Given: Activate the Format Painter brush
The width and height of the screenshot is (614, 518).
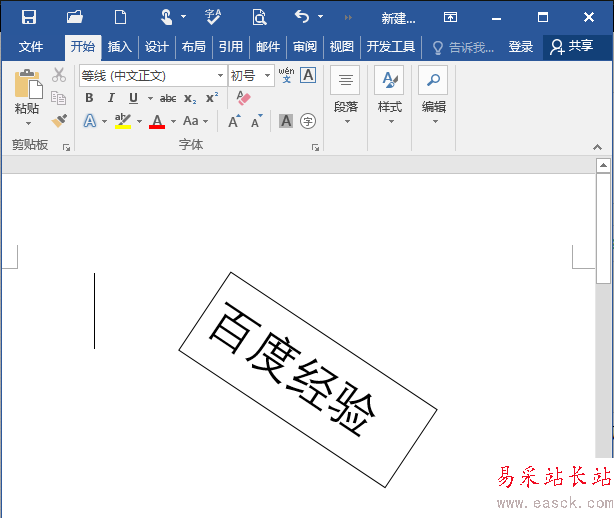Looking at the screenshot, I should tap(59, 121).
